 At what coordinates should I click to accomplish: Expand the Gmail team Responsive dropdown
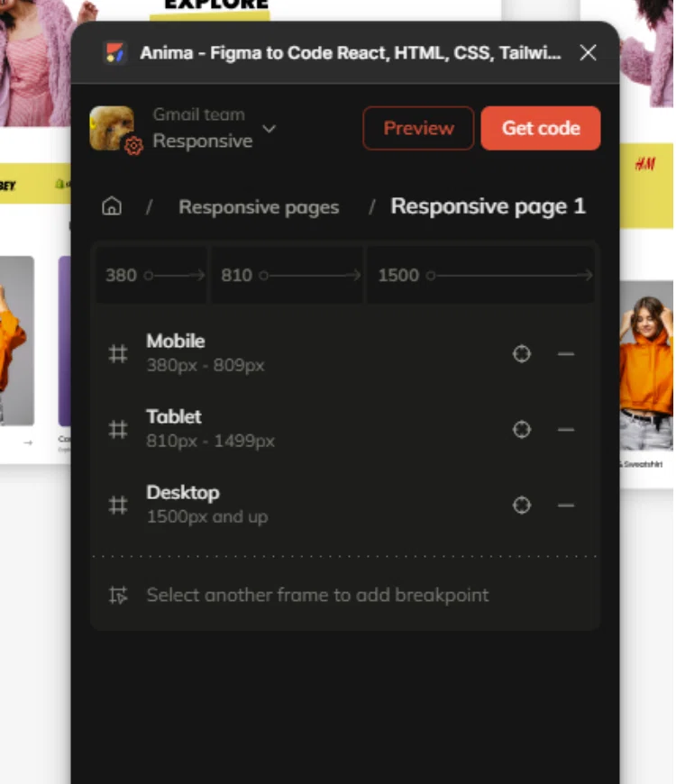pyautogui.click(x=269, y=129)
